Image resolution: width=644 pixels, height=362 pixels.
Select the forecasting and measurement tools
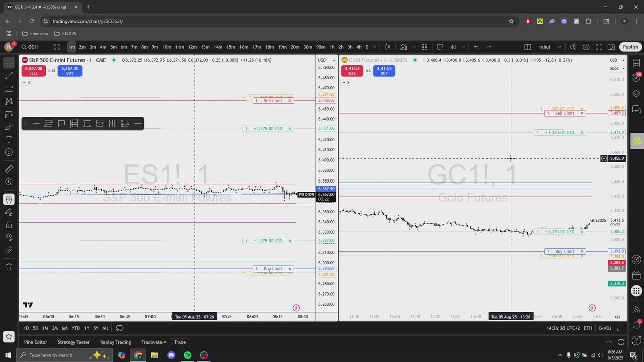9,114
